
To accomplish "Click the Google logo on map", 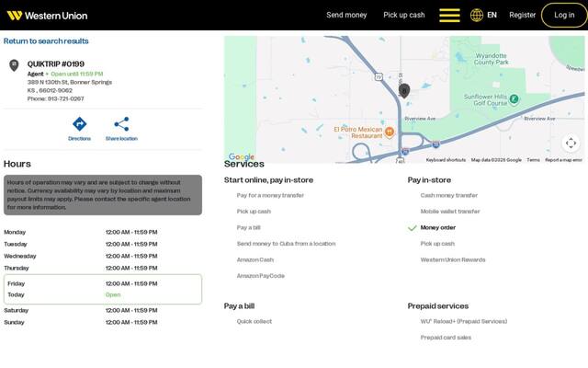I will [x=241, y=156].
